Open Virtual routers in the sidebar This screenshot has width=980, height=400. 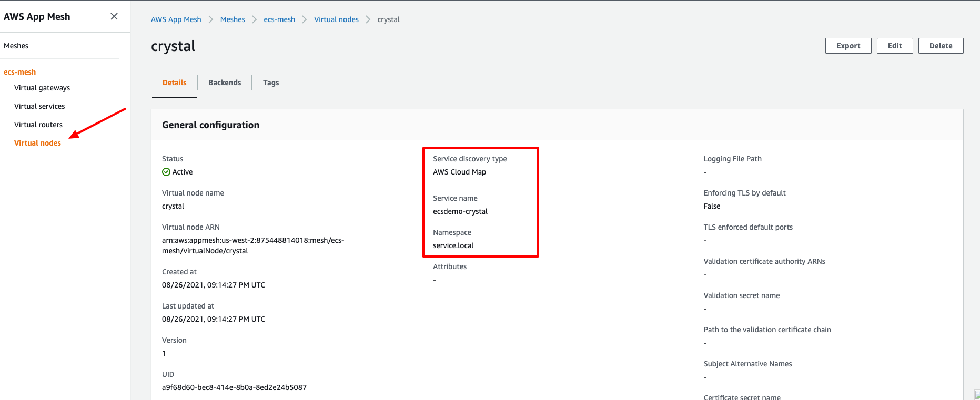point(38,125)
